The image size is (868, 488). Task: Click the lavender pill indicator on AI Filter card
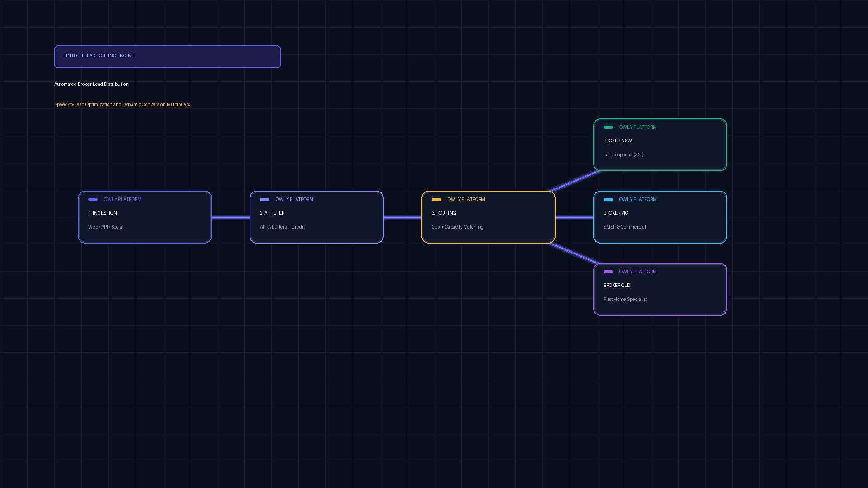pos(264,199)
